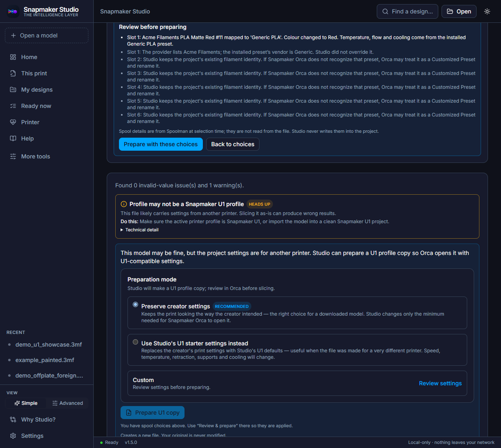Focus the Find a design search field
Screen dimensions: 501x448
407,11
